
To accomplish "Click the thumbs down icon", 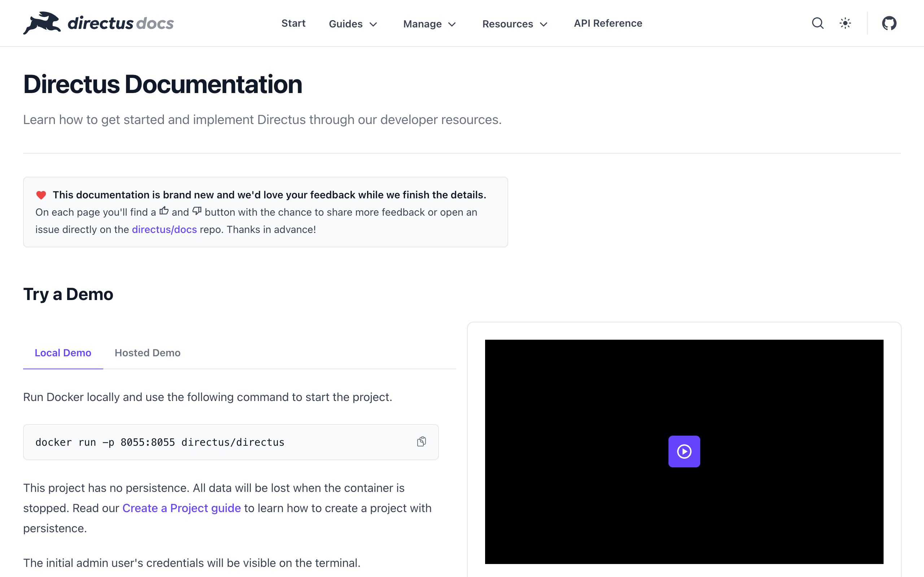I will (197, 211).
